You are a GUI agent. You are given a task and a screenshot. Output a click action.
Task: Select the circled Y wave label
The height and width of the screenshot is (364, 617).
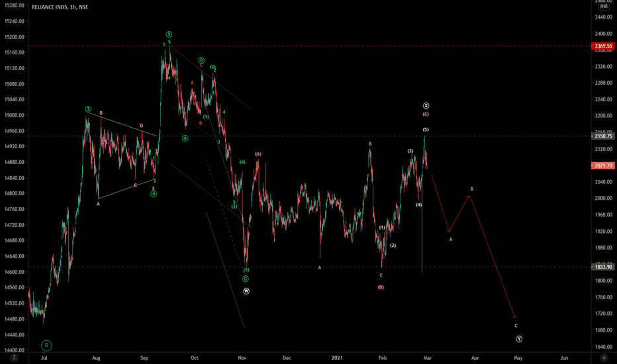pos(519,339)
